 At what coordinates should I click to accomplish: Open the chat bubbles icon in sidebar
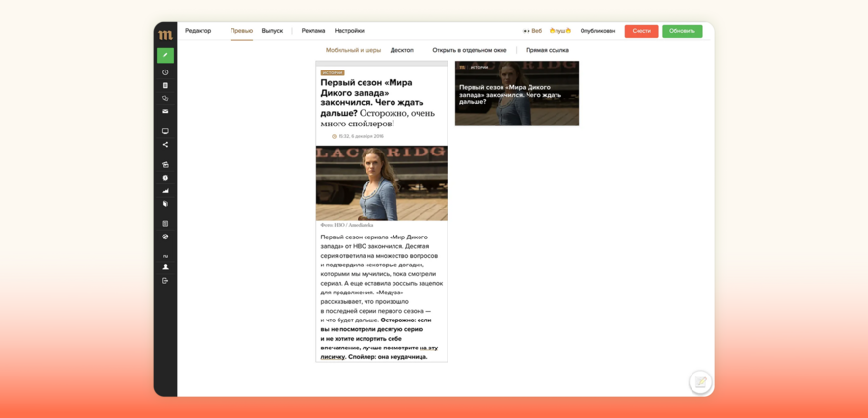165,98
